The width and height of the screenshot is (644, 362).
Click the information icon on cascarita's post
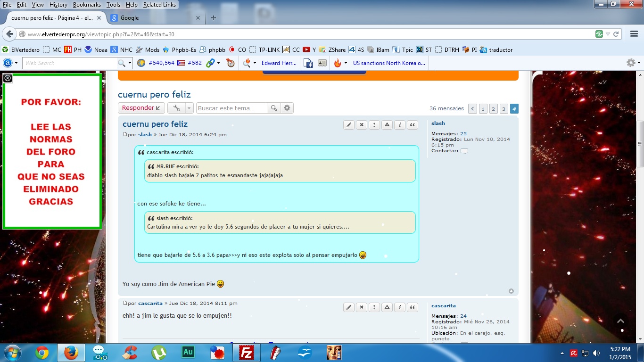click(400, 307)
